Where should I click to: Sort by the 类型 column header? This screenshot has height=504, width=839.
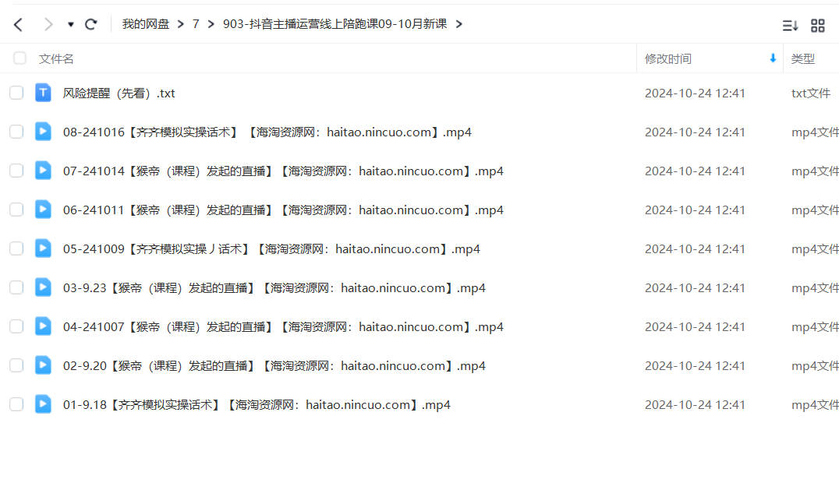[x=802, y=58]
